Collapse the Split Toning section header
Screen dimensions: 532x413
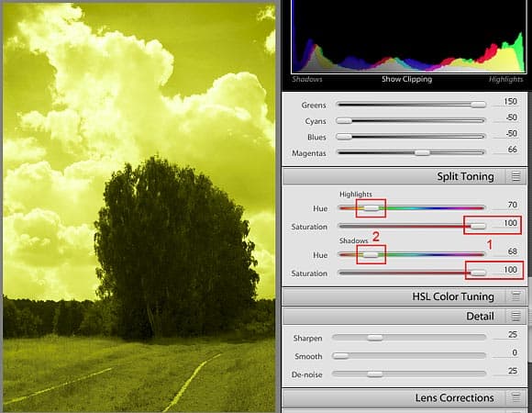[405, 176]
